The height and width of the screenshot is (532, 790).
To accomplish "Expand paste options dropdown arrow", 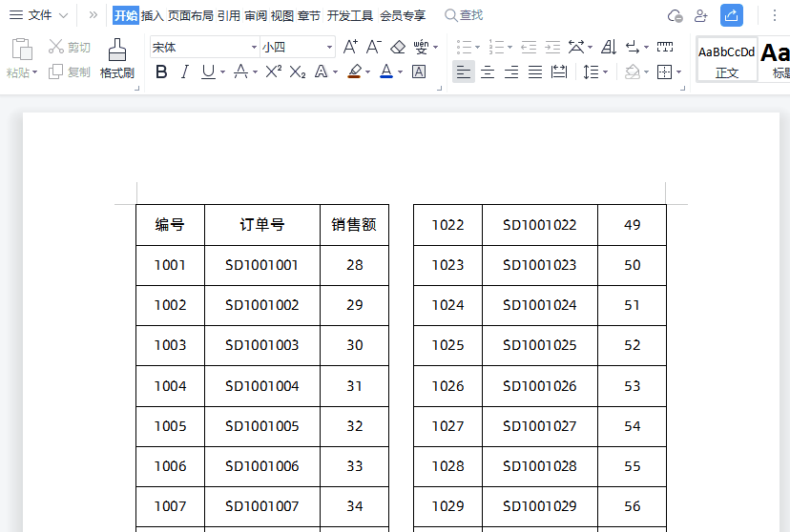I will (34, 72).
